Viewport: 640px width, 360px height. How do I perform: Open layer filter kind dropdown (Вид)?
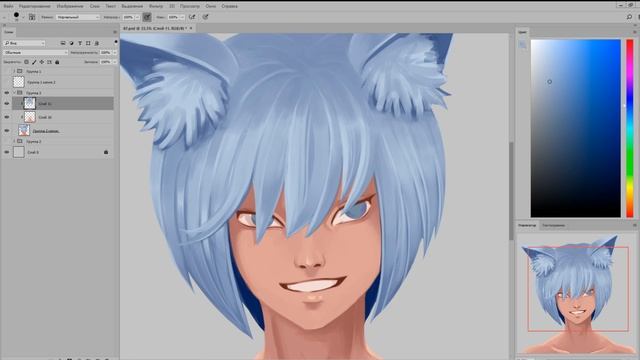[x=24, y=43]
